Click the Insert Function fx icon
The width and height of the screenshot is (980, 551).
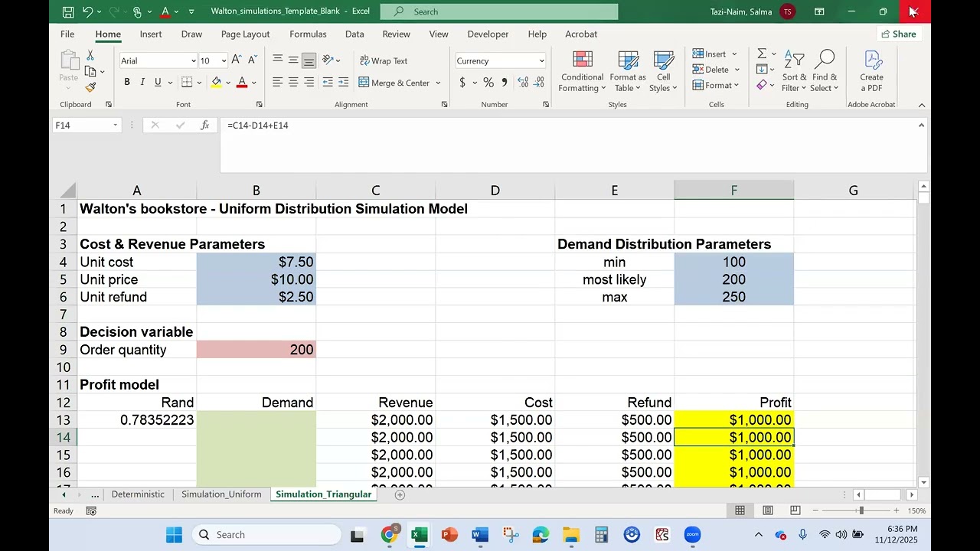click(x=204, y=125)
